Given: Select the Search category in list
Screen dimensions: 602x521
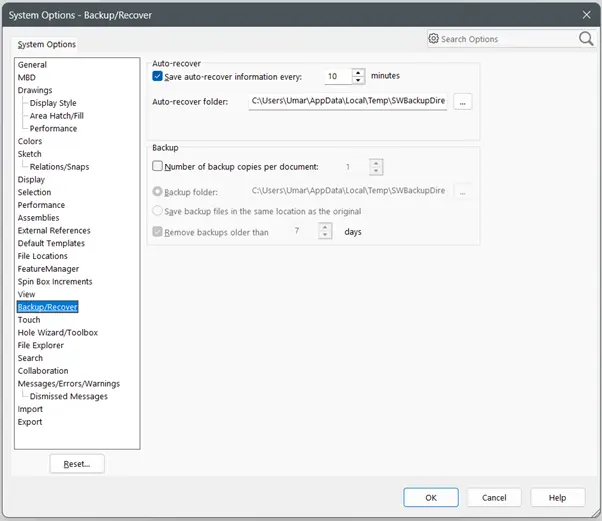Looking at the screenshot, I should tap(30, 358).
